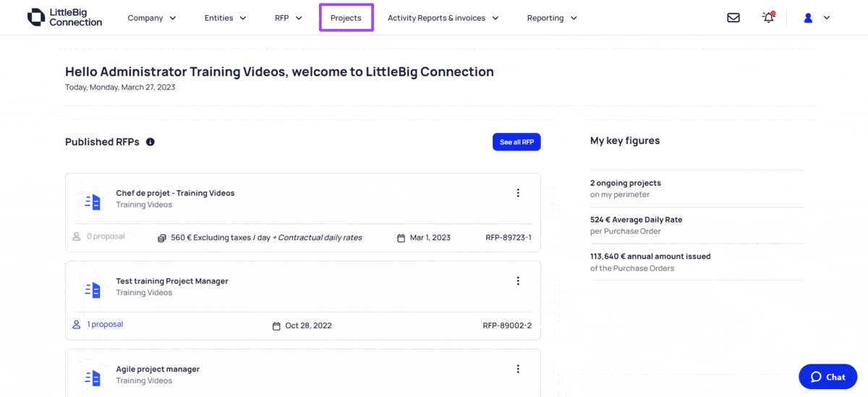Open three-dot menu for Agile project manager
This screenshot has width=868, height=397.
click(x=518, y=369)
